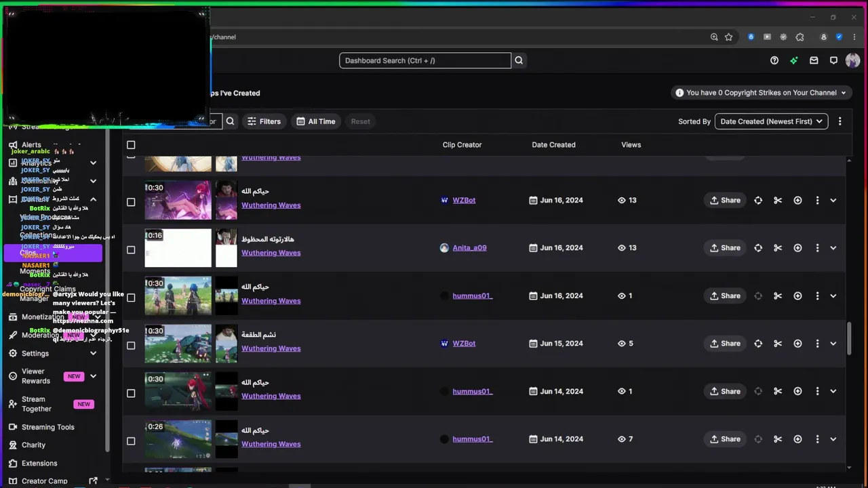
Task: Expand details of WZBot Jun 16 clip
Action: 833,200
